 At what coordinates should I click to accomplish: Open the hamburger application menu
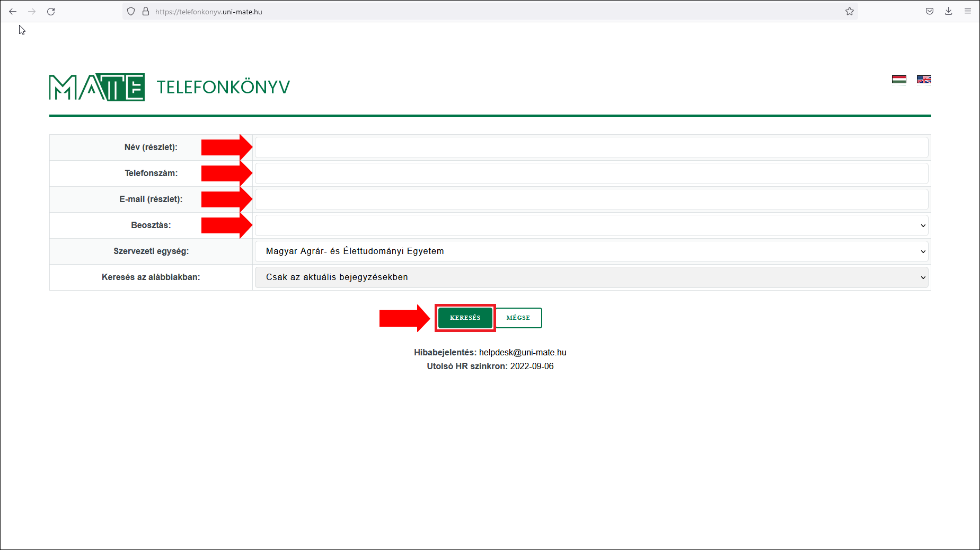click(968, 11)
